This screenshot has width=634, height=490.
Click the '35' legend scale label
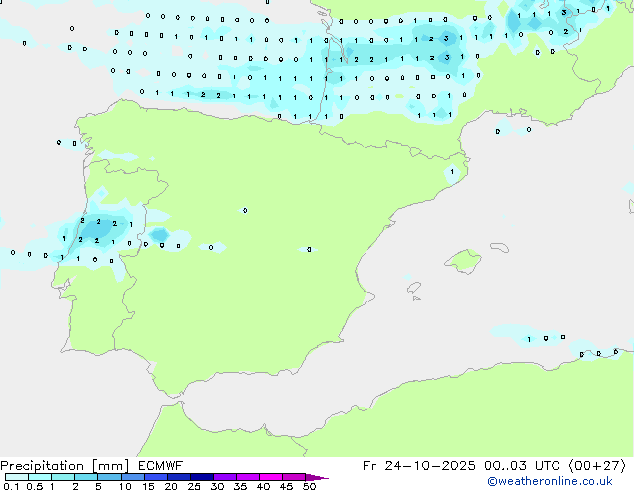point(240,486)
